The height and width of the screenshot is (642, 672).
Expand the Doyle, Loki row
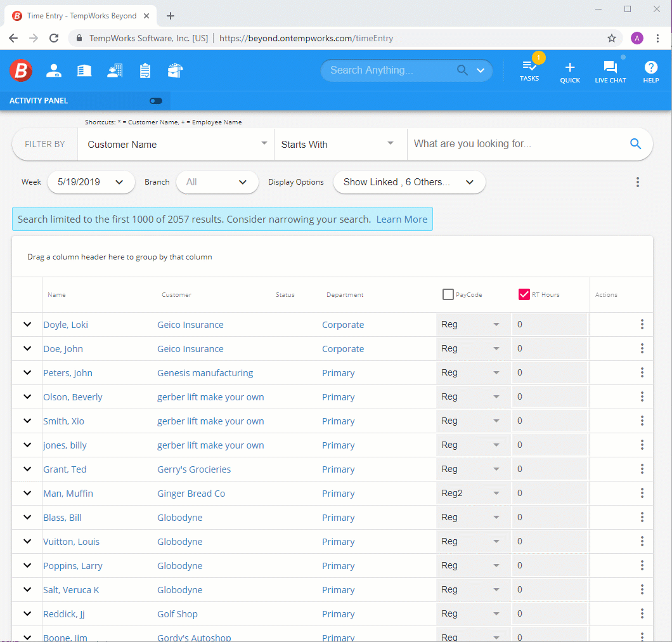pos(27,324)
